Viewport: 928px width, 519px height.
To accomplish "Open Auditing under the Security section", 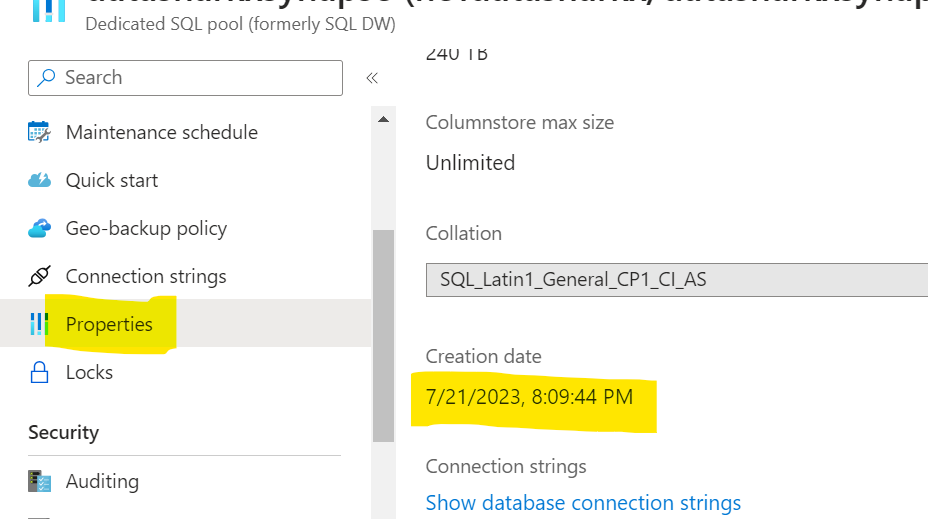I will 102,481.
